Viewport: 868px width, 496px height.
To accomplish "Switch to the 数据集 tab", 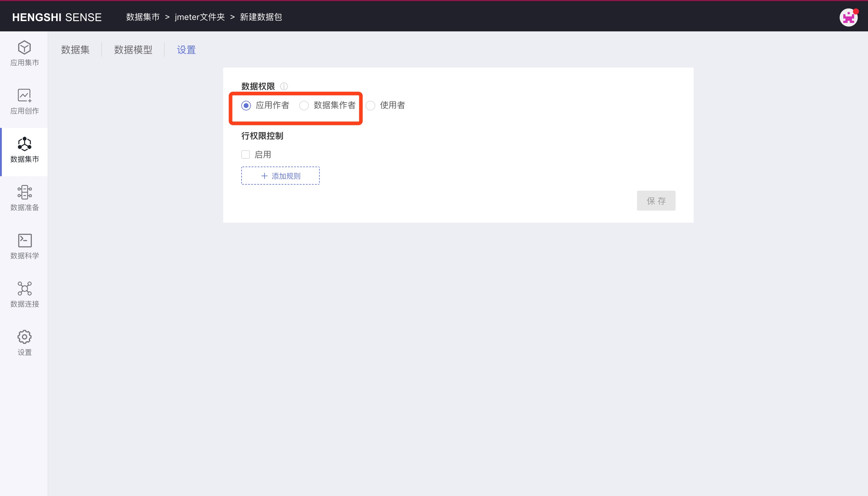I will 75,50.
